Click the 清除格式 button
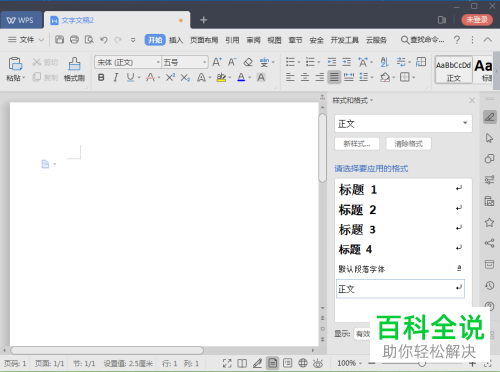The height and width of the screenshot is (372, 500). click(409, 144)
